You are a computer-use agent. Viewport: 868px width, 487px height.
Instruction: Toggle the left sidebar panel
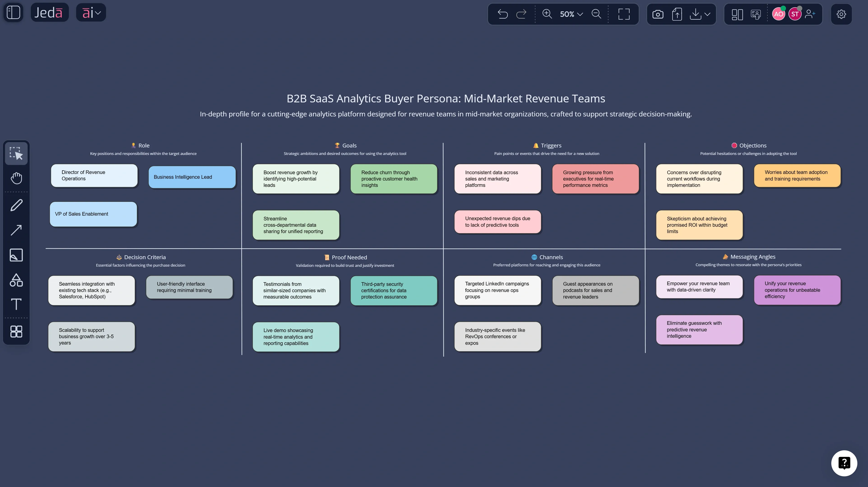(13, 12)
